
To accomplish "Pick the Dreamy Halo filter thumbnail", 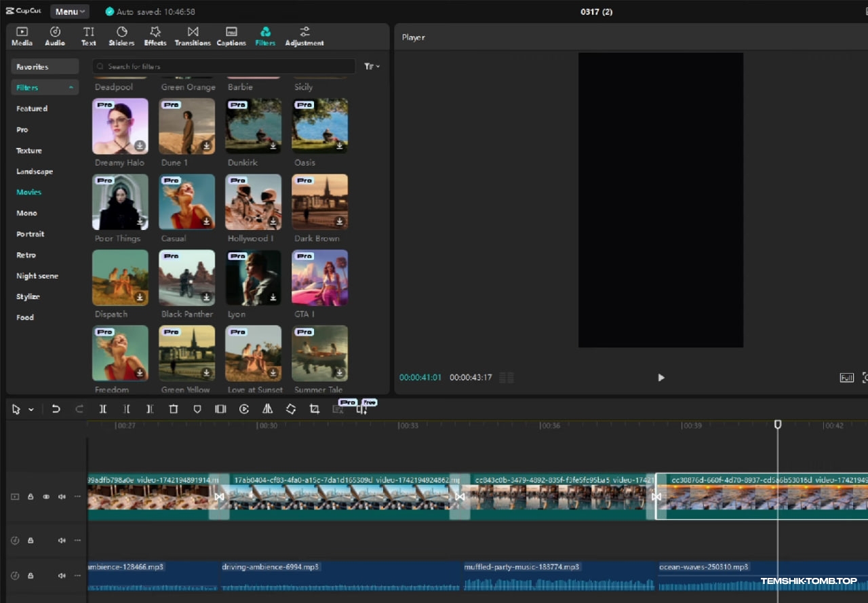I will pos(120,126).
